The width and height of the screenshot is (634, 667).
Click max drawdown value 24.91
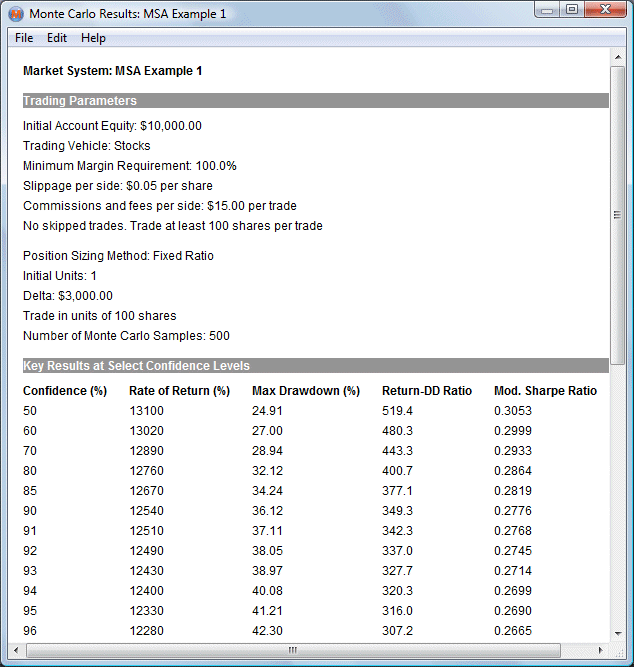coord(267,411)
